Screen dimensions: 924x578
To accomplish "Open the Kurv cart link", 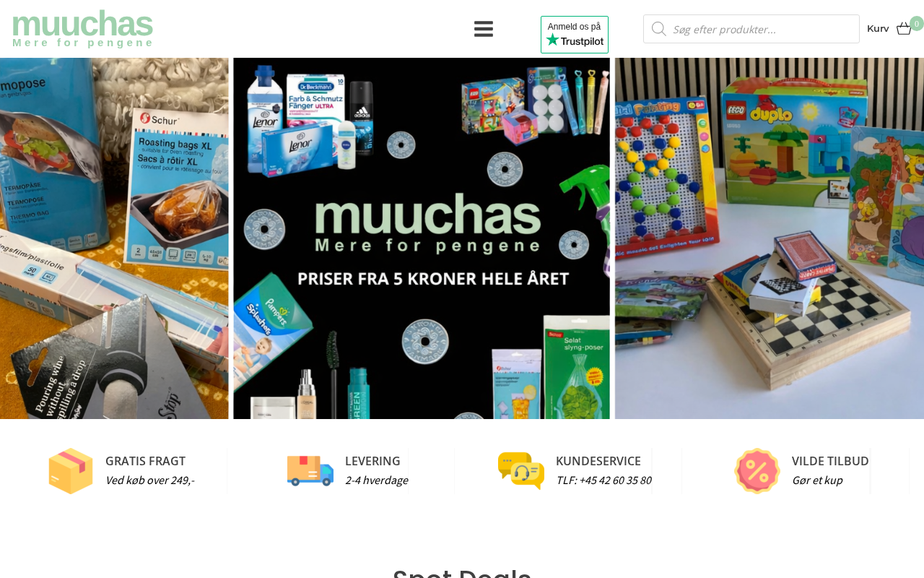I will tap(878, 29).
